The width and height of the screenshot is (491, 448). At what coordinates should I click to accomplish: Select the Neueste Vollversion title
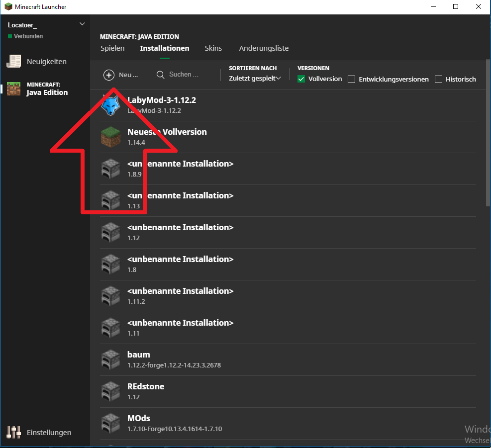point(167,132)
